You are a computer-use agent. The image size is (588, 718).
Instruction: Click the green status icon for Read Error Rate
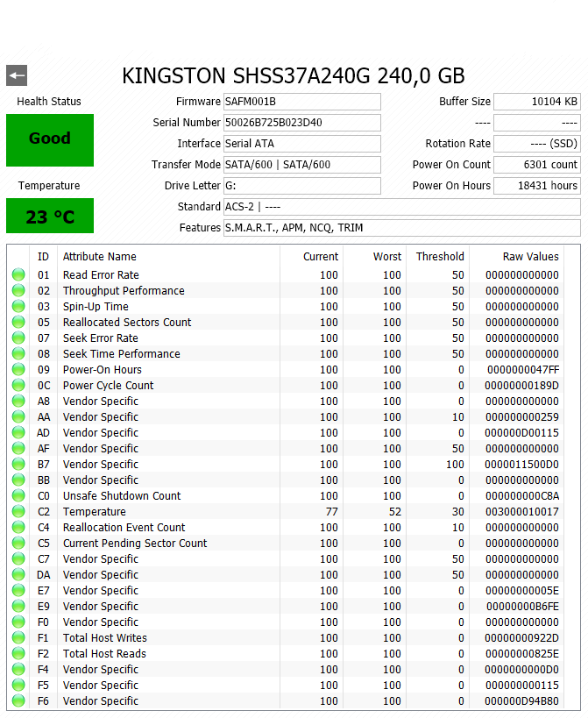(x=18, y=274)
